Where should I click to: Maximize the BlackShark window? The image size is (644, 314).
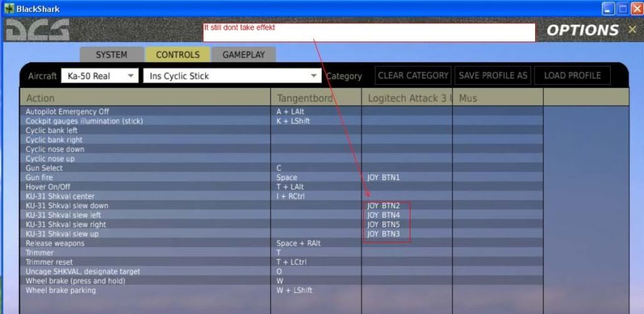coord(623,9)
